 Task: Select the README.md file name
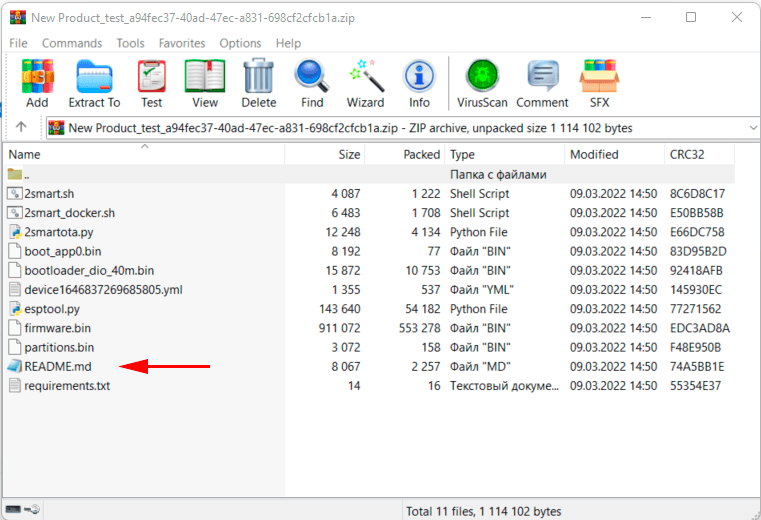coord(58,367)
